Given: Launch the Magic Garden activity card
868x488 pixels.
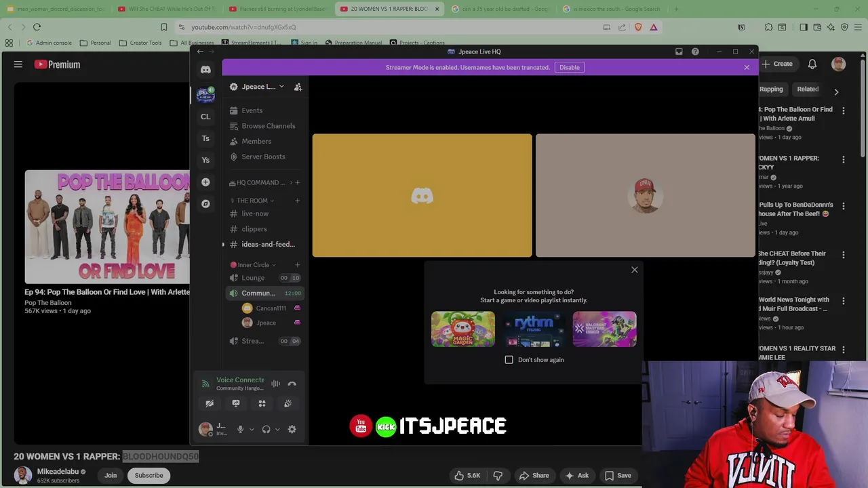Looking at the screenshot, I should pos(463,329).
